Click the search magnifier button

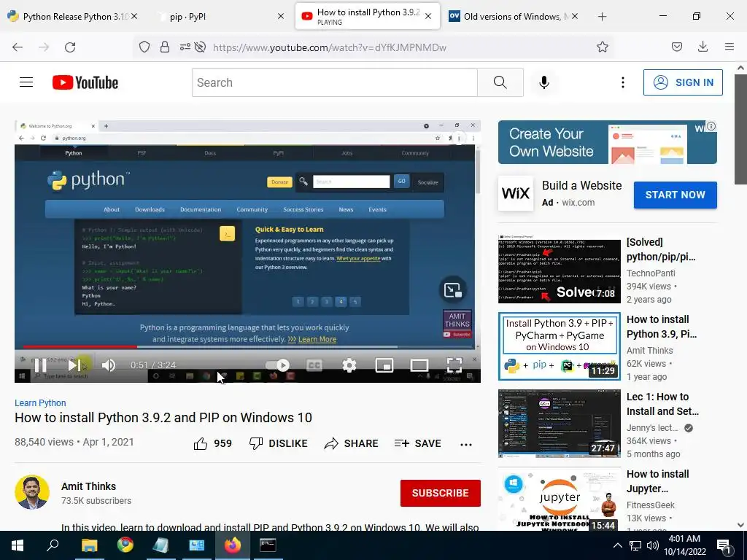coord(500,82)
